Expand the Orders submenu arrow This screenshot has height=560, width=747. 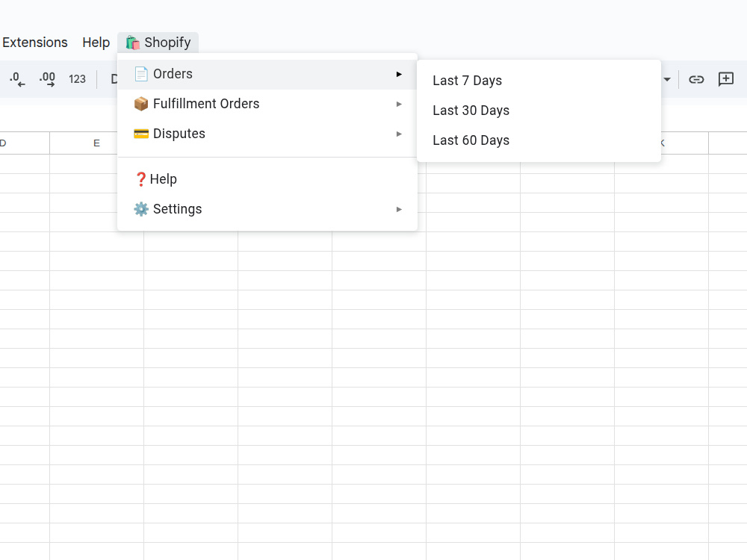pos(399,74)
